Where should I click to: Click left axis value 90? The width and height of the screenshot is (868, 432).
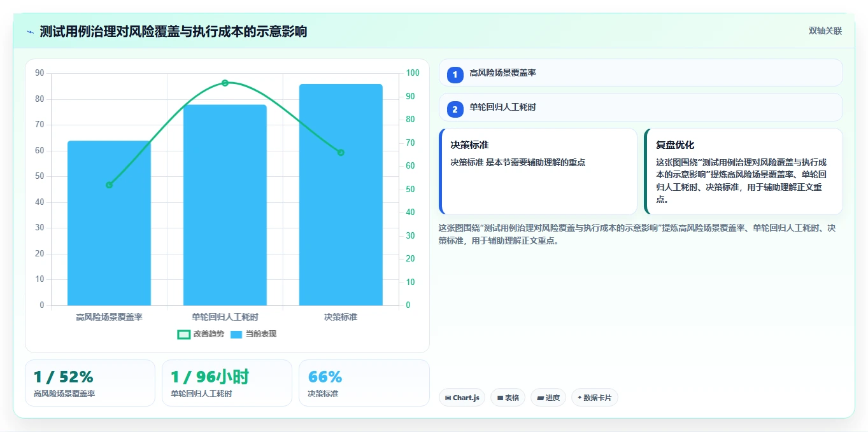40,73
